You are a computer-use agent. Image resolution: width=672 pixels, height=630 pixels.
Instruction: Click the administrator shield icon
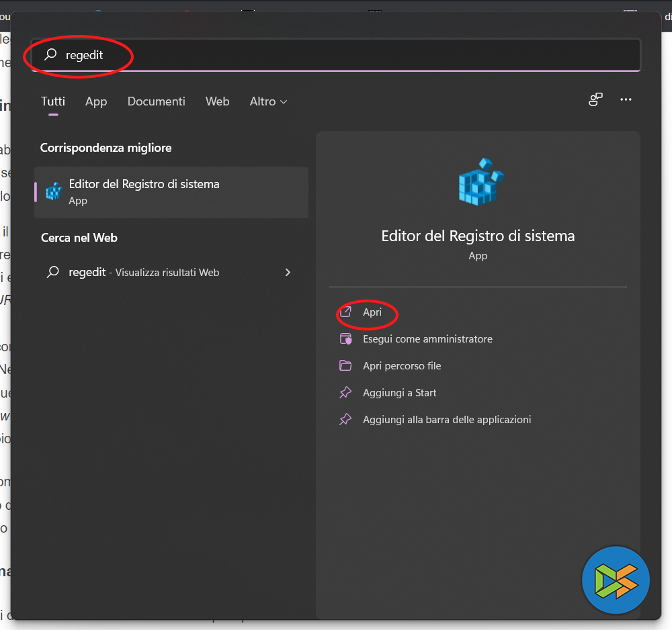(346, 339)
